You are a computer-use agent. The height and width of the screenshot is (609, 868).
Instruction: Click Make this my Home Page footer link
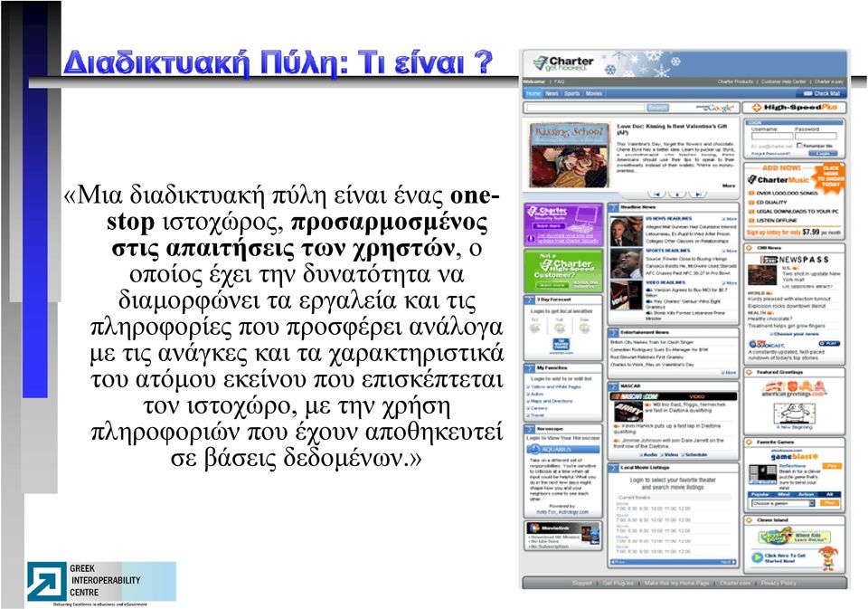coord(676,583)
